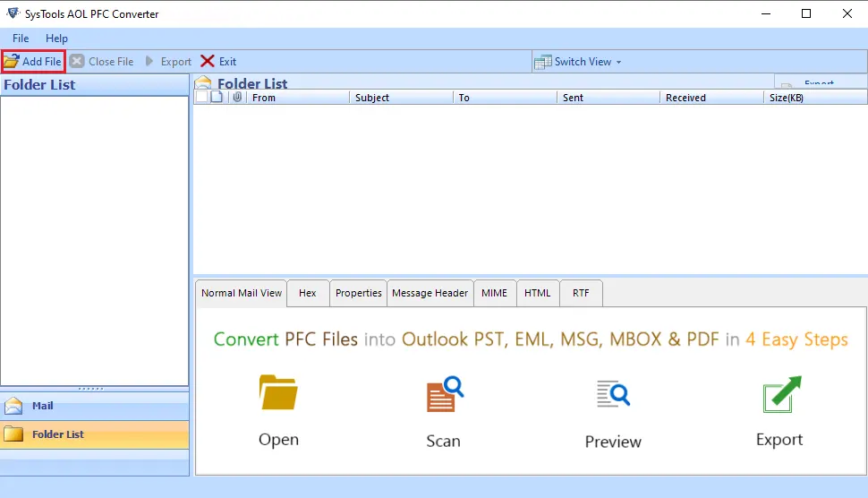Image resolution: width=868 pixels, height=498 pixels.
Task: Click the Add File toolbar button
Action: click(x=33, y=62)
